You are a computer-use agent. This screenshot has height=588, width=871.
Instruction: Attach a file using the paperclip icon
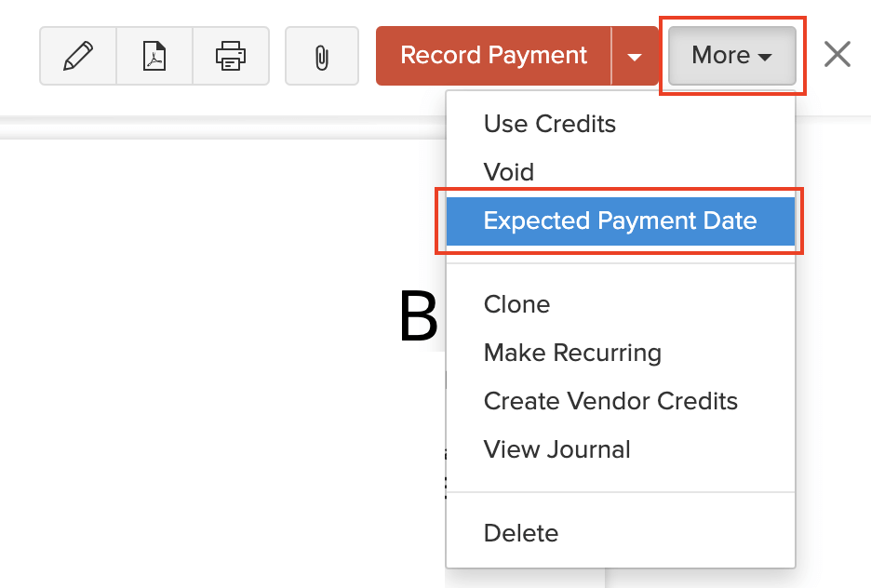[321, 55]
